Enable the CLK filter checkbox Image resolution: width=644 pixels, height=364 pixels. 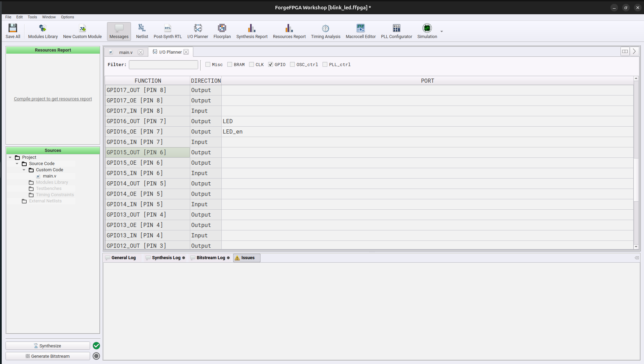pos(252,64)
